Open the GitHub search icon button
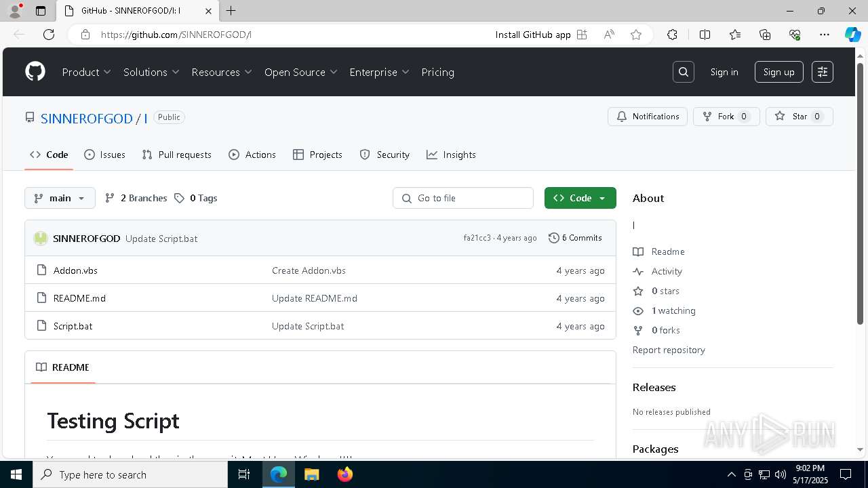Viewport: 868px width, 488px height. [684, 72]
